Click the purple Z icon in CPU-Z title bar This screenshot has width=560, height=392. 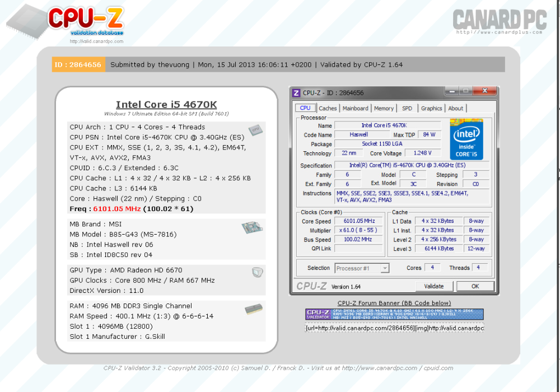pyautogui.click(x=296, y=93)
